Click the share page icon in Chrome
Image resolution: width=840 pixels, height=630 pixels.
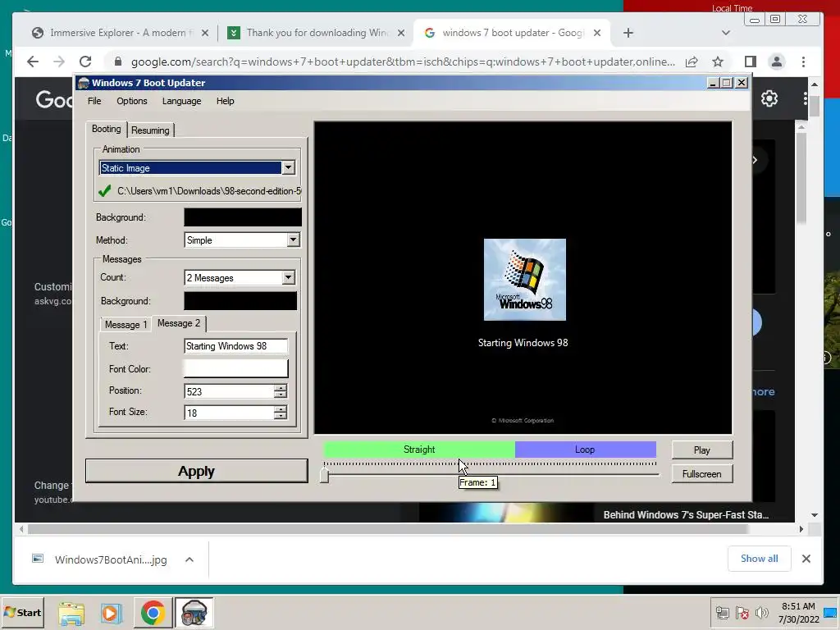coord(692,62)
